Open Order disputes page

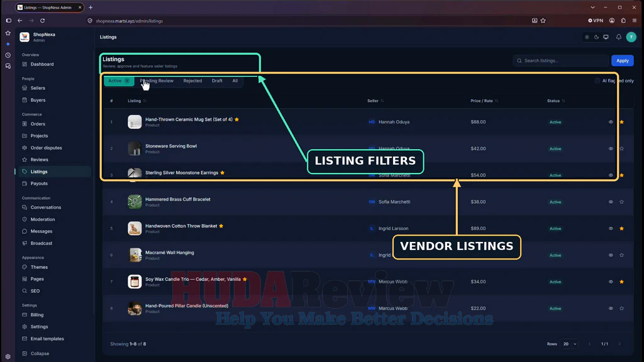click(46, 148)
